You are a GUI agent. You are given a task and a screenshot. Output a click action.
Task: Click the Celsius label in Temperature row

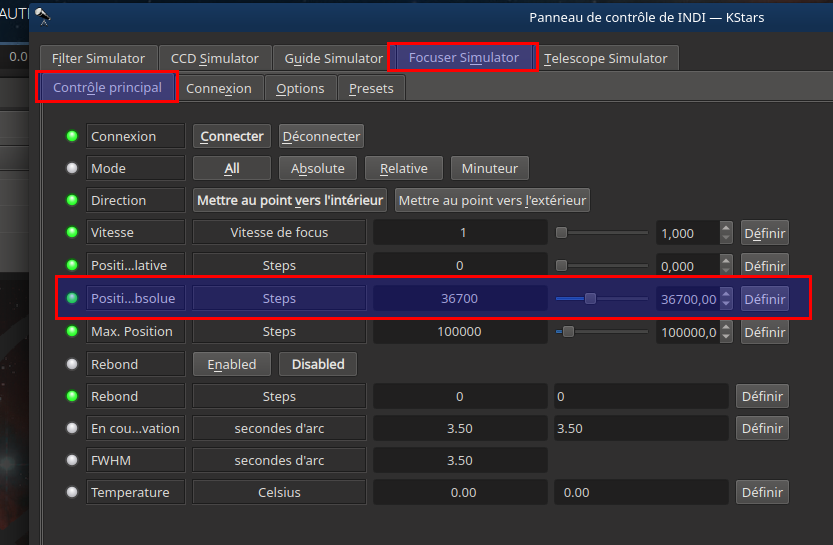279,492
